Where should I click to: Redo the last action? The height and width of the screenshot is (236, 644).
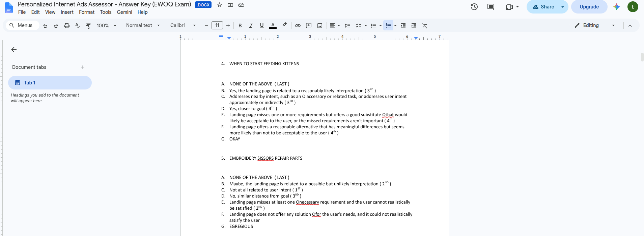(x=56, y=26)
